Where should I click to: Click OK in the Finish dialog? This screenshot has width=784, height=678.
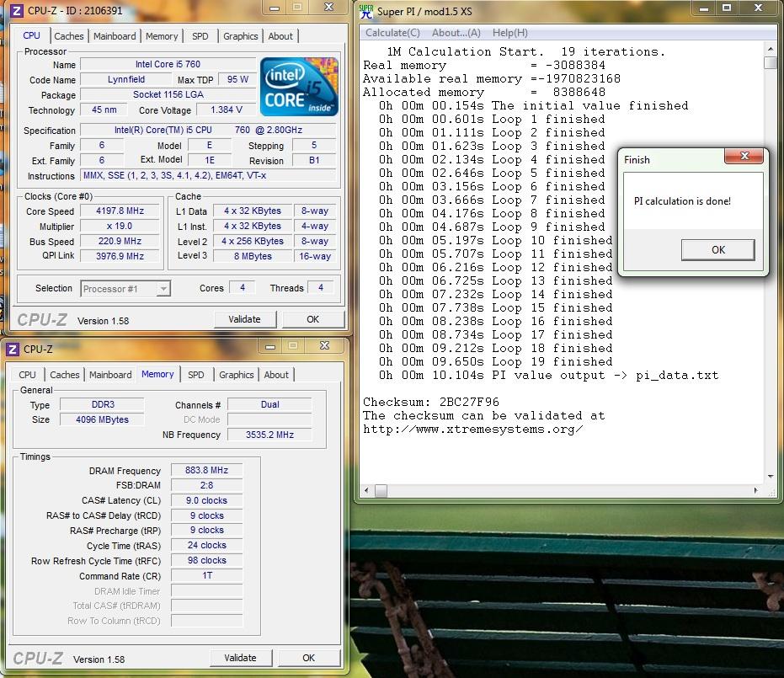[718, 249]
